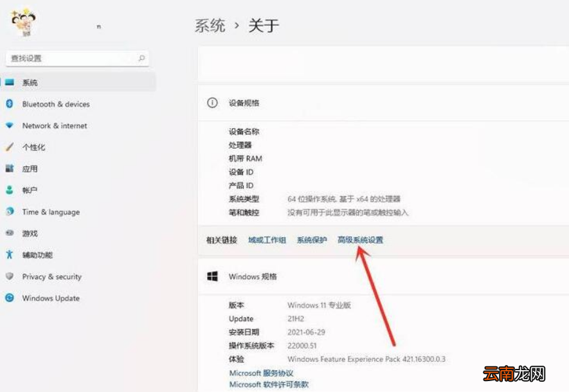
Task: Expand the 设备规格 section header
Action: (x=383, y=103)
